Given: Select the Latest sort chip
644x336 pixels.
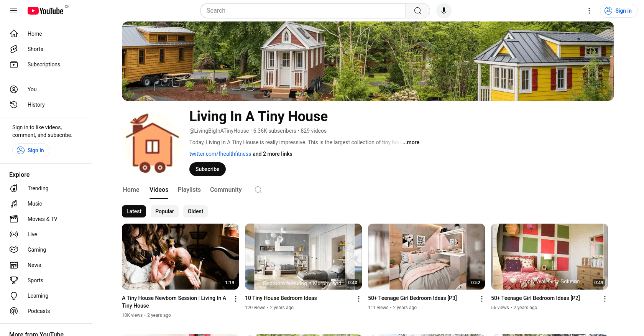Looking at the screenshot, I should (x=134, y=211).
